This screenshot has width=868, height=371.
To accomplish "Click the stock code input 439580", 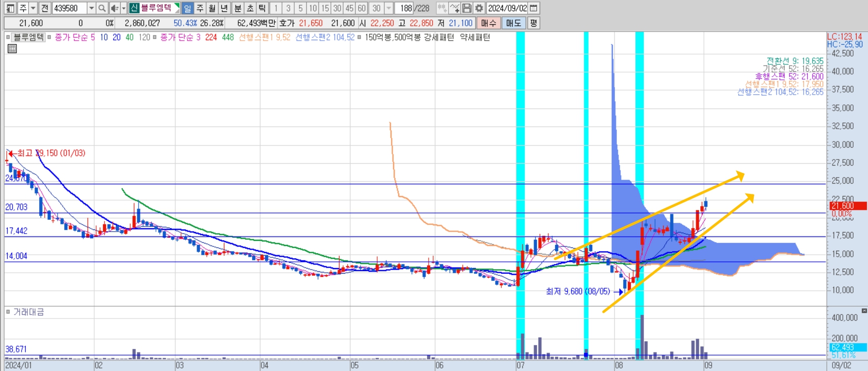I will pyautogui.click(x=69, y=8).
